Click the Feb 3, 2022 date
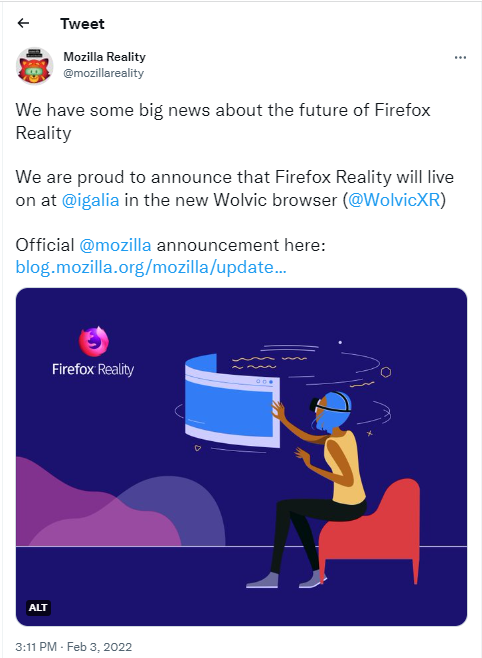Screen dimensions: 482x658 (x=99, y=647)
